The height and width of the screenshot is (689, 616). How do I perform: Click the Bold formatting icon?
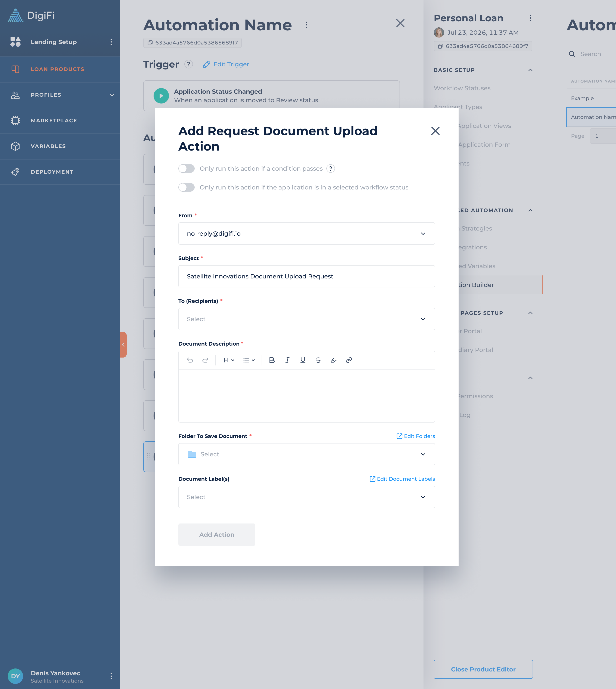point(272,360)
